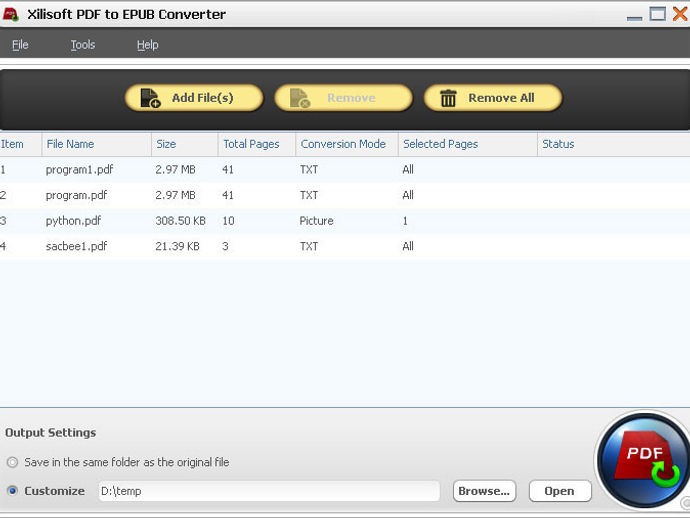Click the greyed-out Remove button
The height and width of the screenshot is (518, 690).
343,98
